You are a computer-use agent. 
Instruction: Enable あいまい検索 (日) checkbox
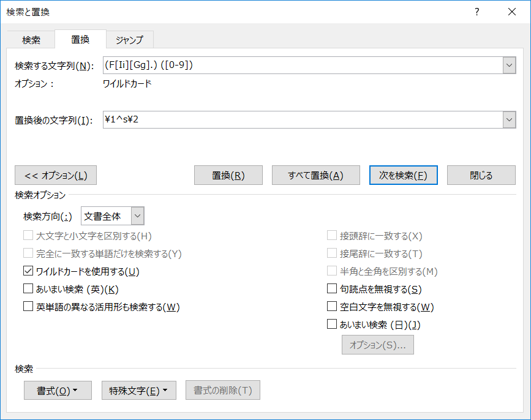(332, 324)
